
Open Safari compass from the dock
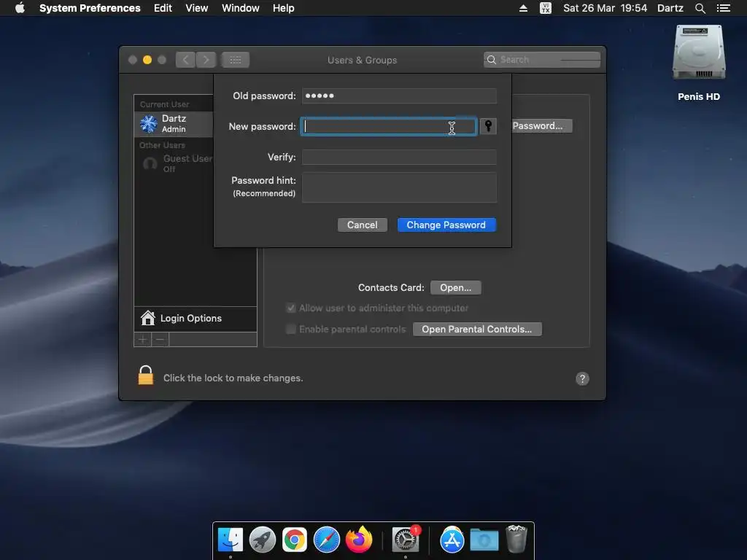[326, 540]
